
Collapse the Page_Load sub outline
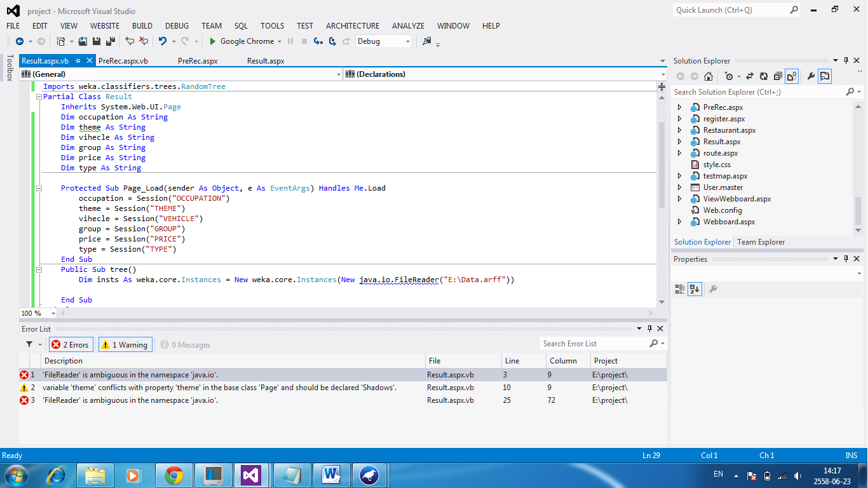39,188
